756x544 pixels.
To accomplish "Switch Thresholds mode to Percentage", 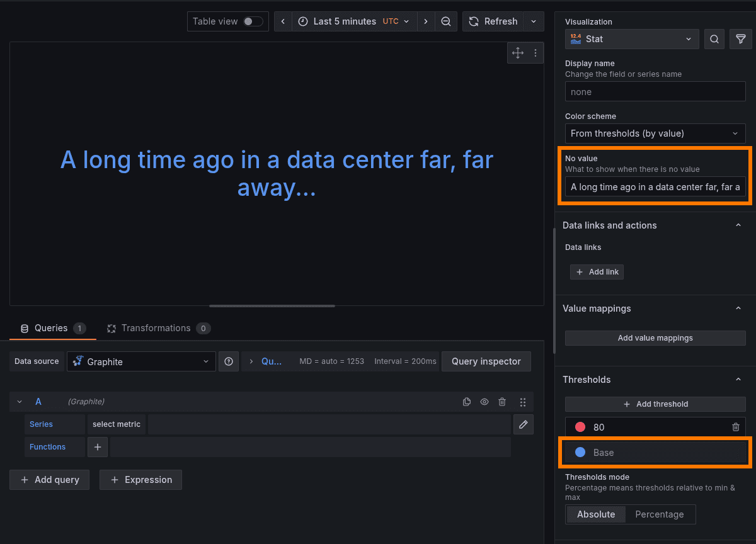I will (x=660, y=514).
